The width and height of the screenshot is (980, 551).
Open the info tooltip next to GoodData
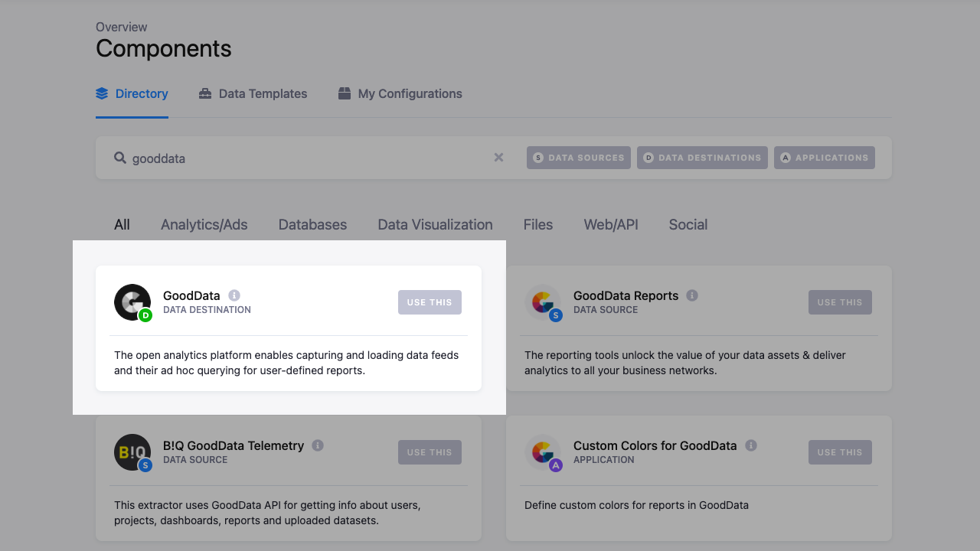tap(234, 295)
